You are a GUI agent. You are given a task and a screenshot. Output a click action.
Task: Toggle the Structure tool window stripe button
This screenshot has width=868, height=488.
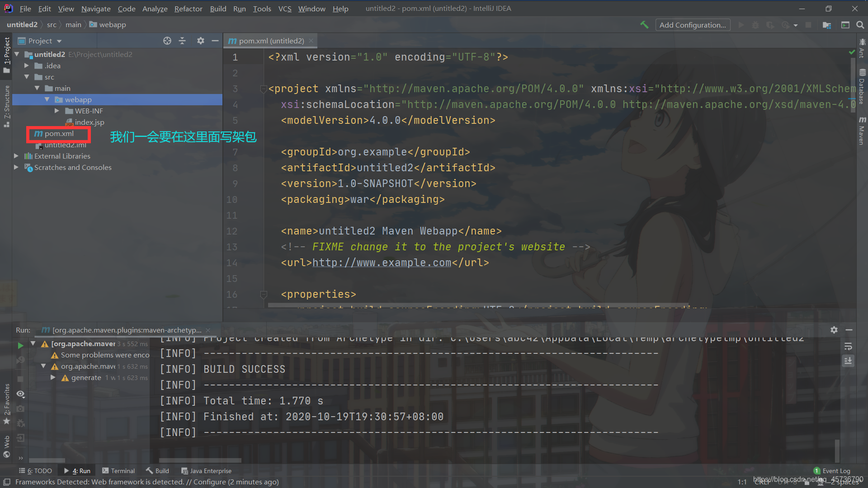6,106
